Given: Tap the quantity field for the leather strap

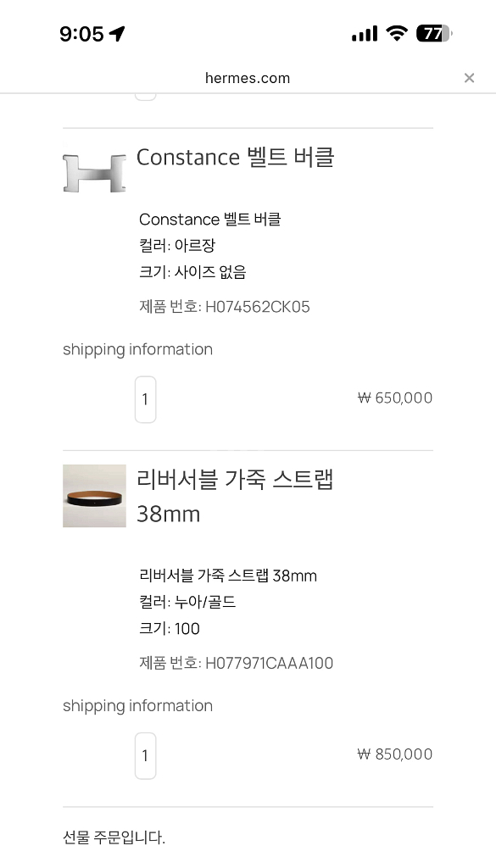Looking at the screenshot, I should tap(145, 755).
